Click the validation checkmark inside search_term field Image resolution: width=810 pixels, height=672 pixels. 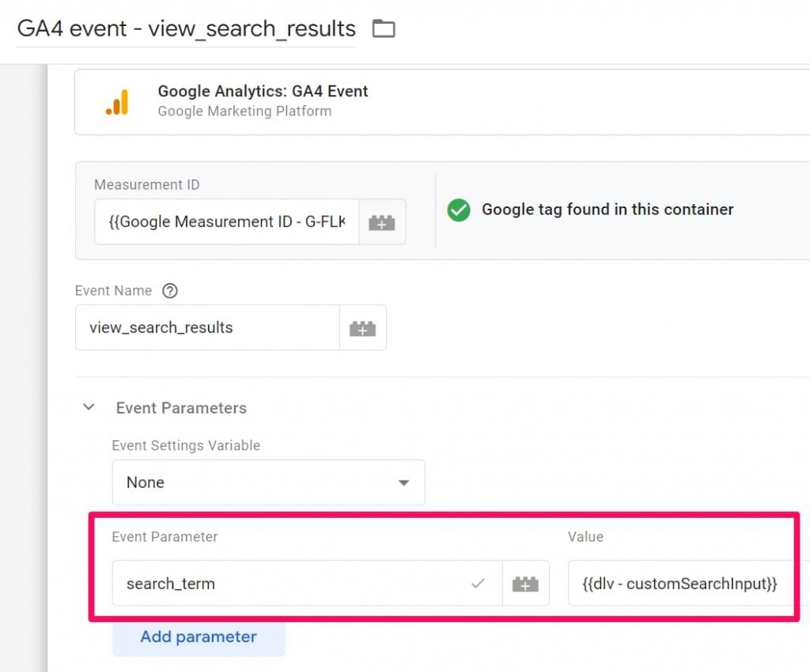tap(478, 583)
